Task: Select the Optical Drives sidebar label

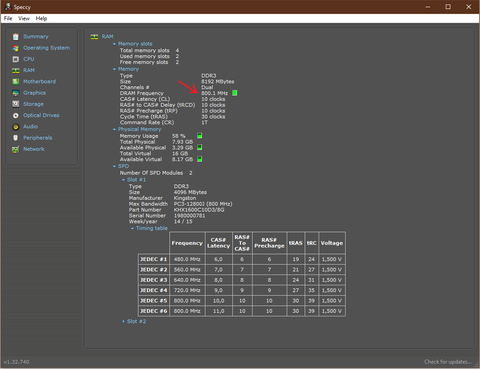Action: (41, 115)
